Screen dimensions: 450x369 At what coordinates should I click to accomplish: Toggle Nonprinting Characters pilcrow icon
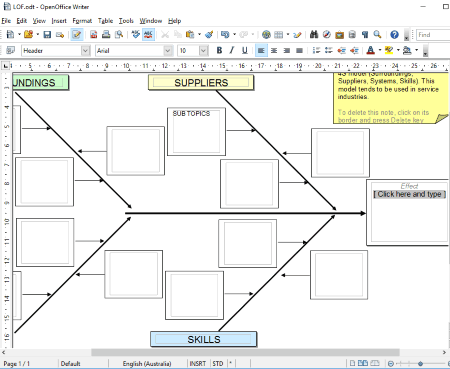click(365, 34)
